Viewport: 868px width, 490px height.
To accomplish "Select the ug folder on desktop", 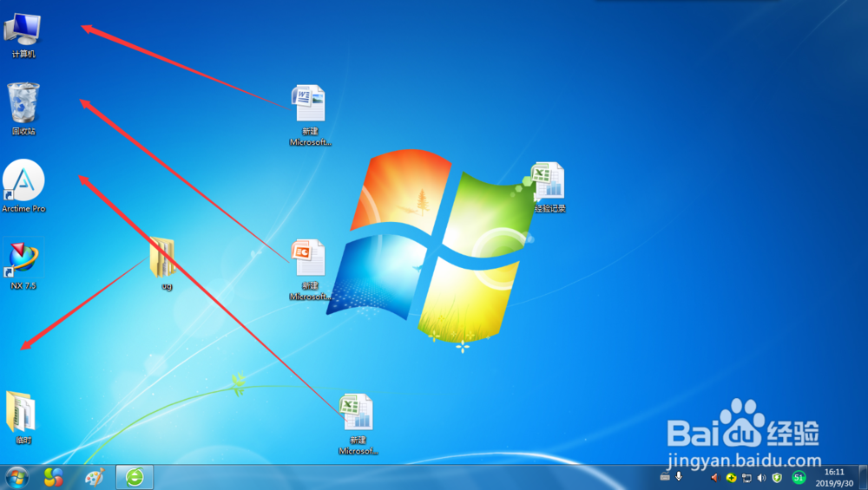I will (x=163, y=264).
